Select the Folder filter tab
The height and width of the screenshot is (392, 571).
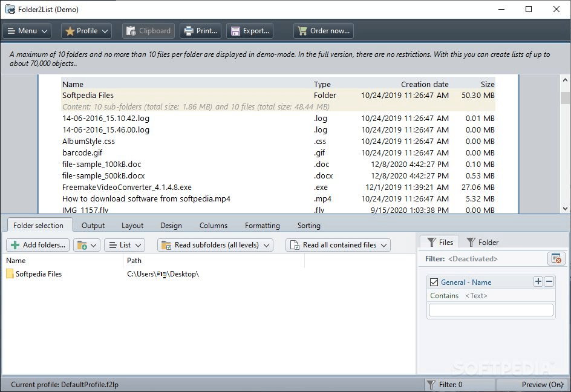[483, 242]
